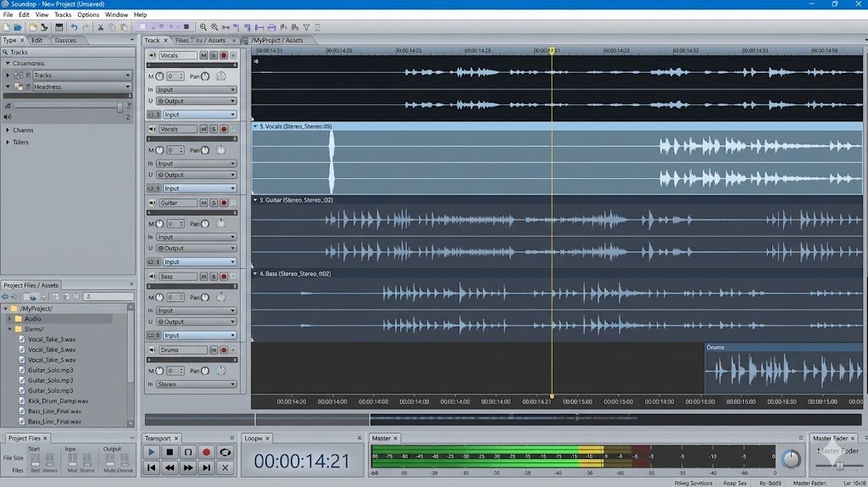
Task: Click the Stop button in Transport
Action: [170, 452]
